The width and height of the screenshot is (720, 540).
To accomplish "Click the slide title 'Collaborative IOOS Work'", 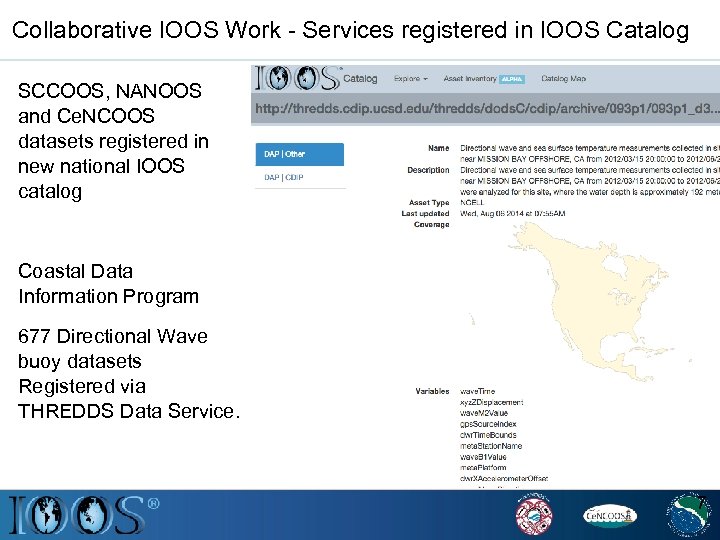I will (146, 30).
